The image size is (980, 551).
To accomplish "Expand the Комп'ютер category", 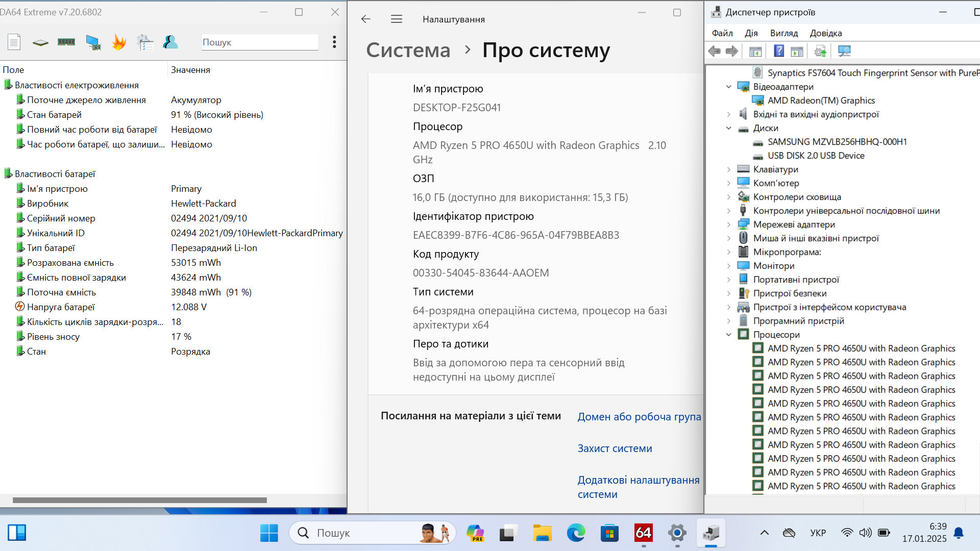I will pyautogui.click(x=729, y=183).
